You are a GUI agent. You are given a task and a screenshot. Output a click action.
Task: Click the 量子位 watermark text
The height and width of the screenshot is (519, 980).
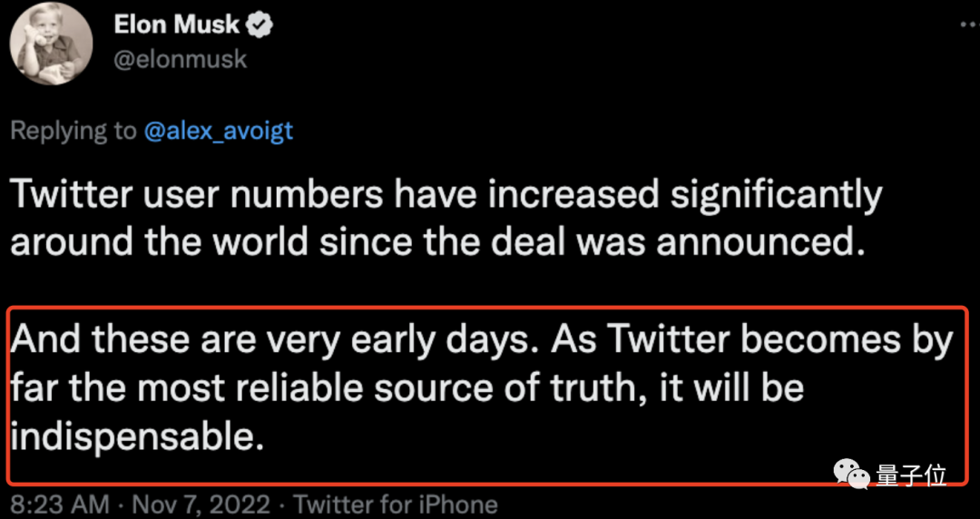point(911,475)
